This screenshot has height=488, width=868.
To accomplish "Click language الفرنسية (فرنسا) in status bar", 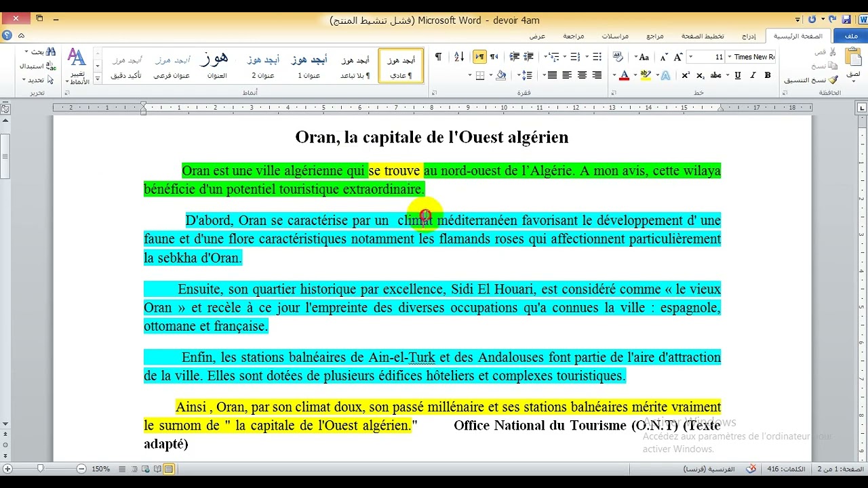I will point(709,469).
